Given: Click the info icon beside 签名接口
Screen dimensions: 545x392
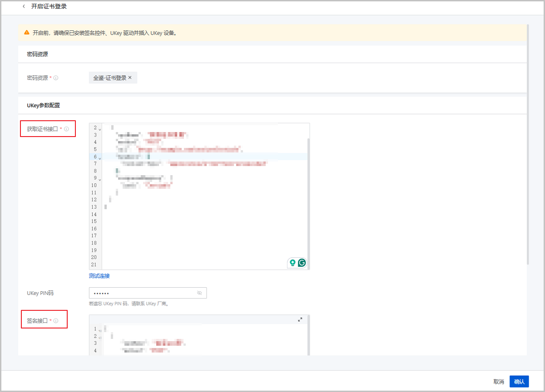Looking at the screenshot, I should tap(56, 321).
